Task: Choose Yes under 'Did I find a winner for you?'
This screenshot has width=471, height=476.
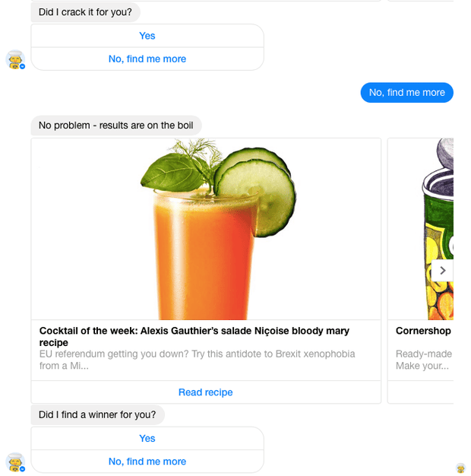Action: coord(147,438)
